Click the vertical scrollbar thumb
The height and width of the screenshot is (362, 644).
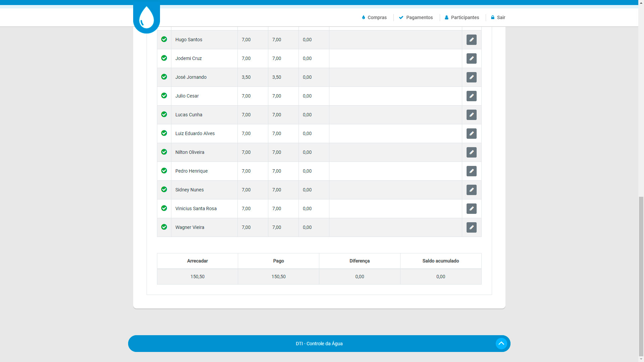coord(641,277)
